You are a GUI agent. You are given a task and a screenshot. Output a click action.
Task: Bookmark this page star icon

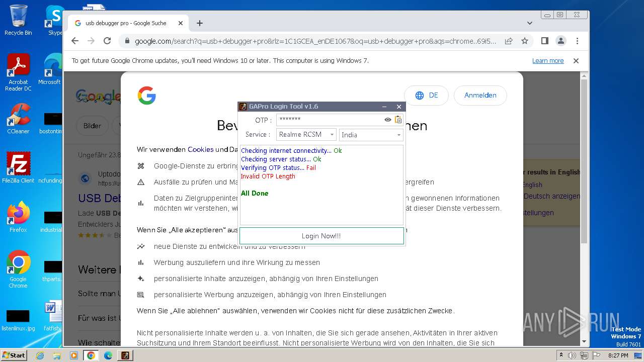pos(525,41)
